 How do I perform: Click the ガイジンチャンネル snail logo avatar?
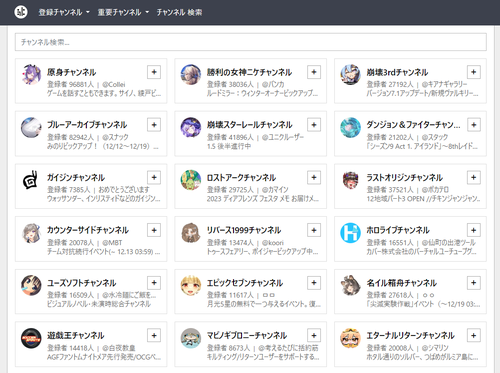31,180
